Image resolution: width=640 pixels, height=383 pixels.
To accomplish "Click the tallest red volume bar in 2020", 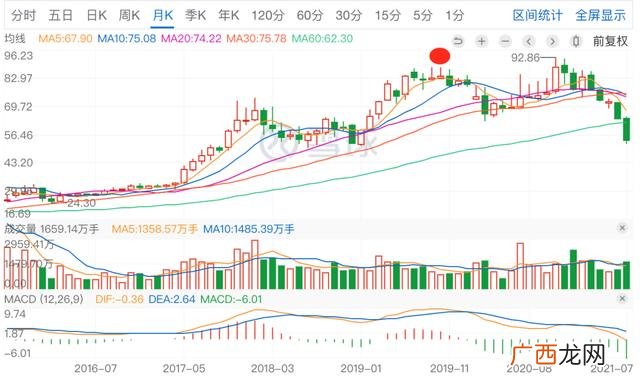I will (520, 266).
